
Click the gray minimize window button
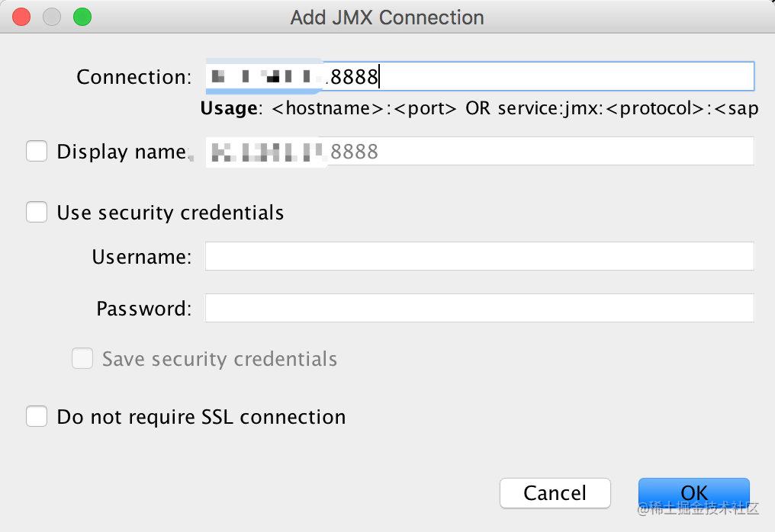(52, 17)
